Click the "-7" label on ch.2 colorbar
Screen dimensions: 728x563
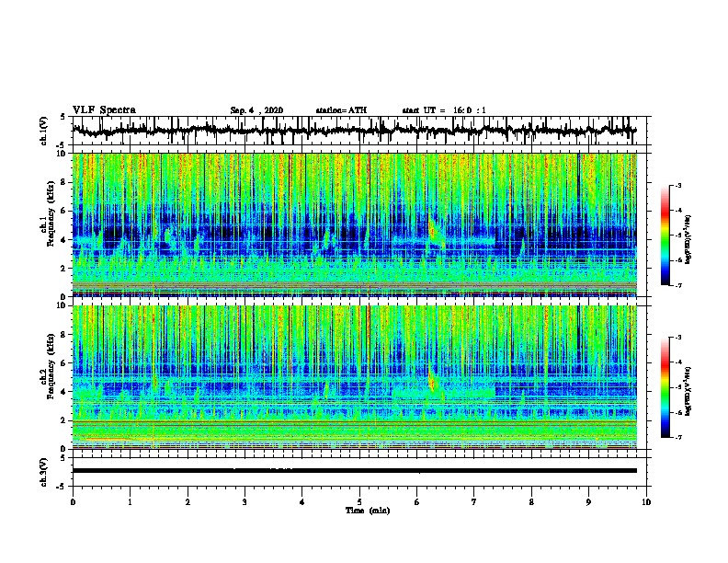pyautogui.click(x=678, y=438)
